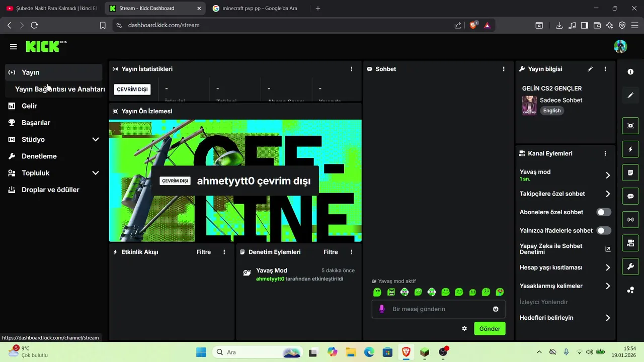Click the Brave Rewards triangle icon
The width and height of the screenshot is (644, 362).
click(x=487, y=25)
